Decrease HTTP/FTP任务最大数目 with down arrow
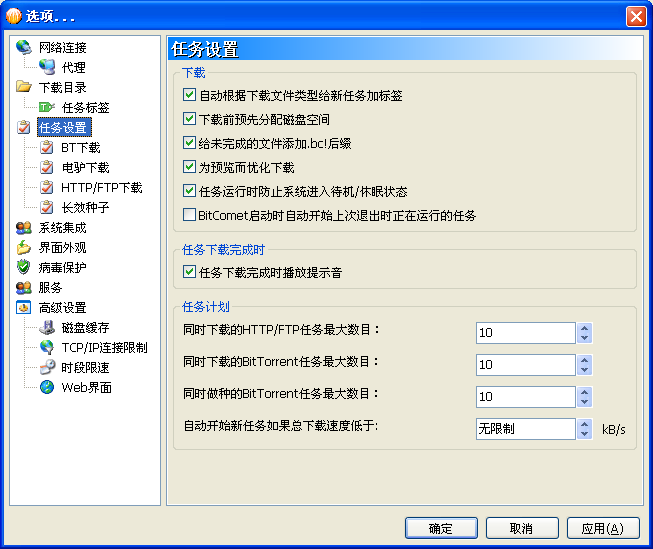The image size is (653, 549). click(584, 338)
